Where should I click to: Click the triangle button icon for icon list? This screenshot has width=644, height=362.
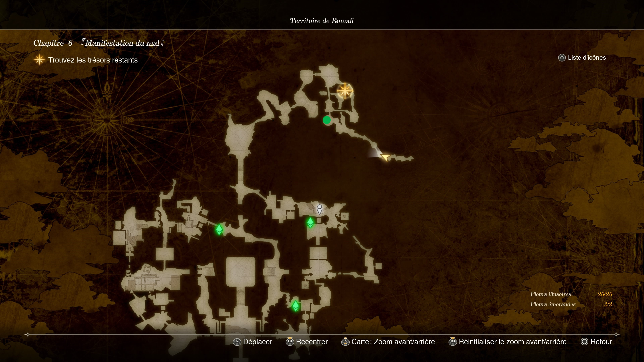[562, 58]
